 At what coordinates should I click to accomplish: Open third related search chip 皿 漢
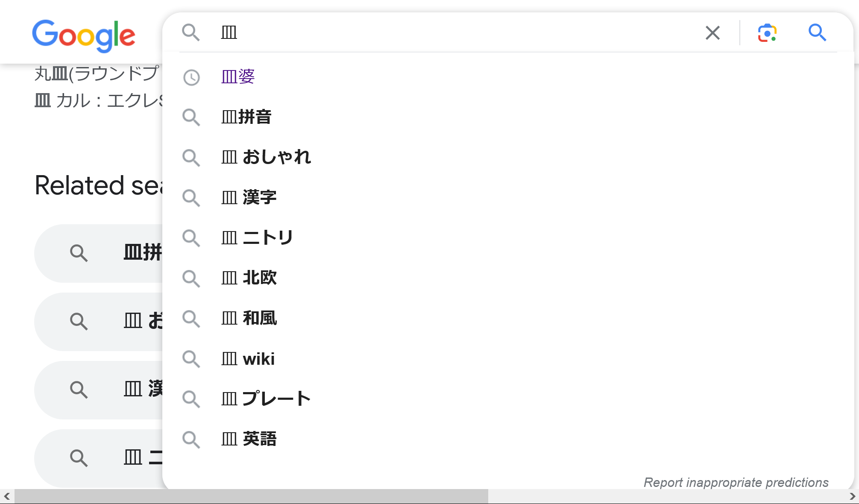coord(99,390)
